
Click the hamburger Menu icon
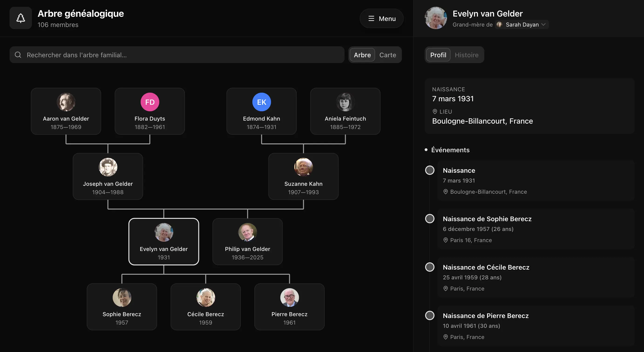[x=371, y=18]
